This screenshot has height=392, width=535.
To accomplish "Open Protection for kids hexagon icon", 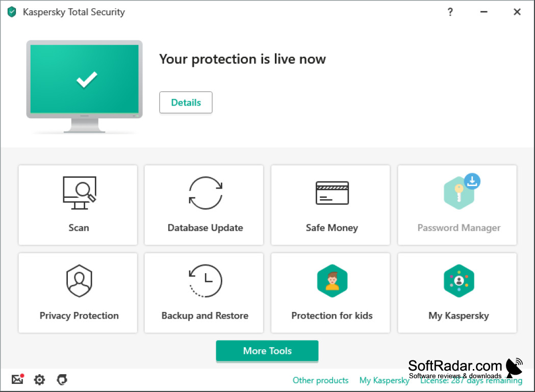I will point(332,281).
